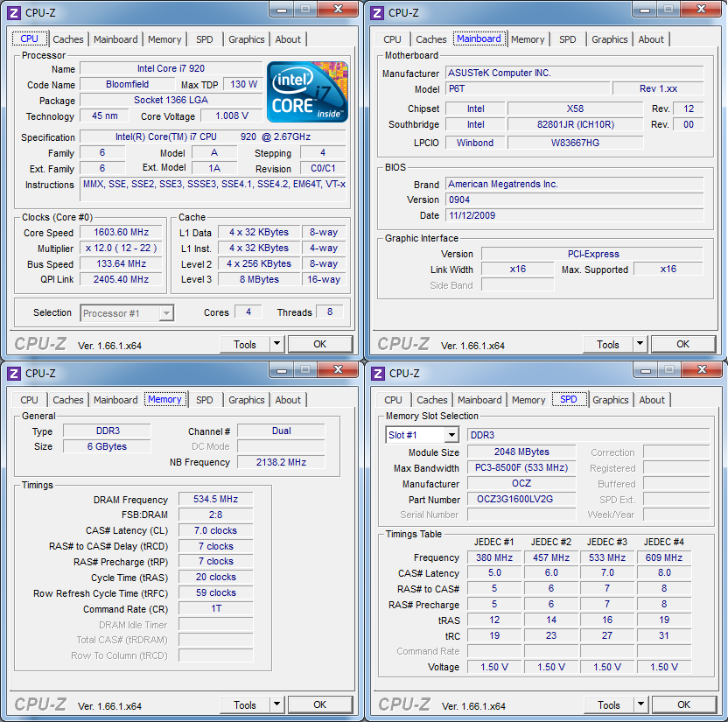The height and width of the screenshot is (722, 728).
Task: Close the SPD tab window
Action: 703,369
